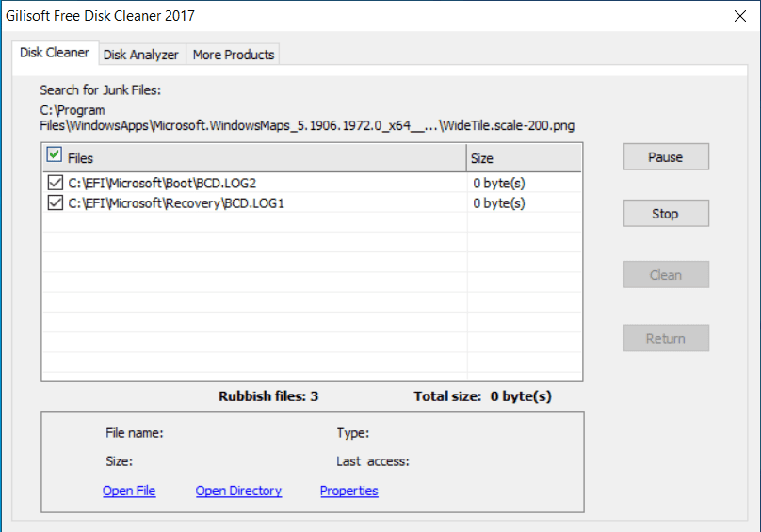Image resolution: width=761 pixels, height=532 pixels.
Task: Click the greyed-out Return button
Action: pyautogui.click(x=666, y=338)
